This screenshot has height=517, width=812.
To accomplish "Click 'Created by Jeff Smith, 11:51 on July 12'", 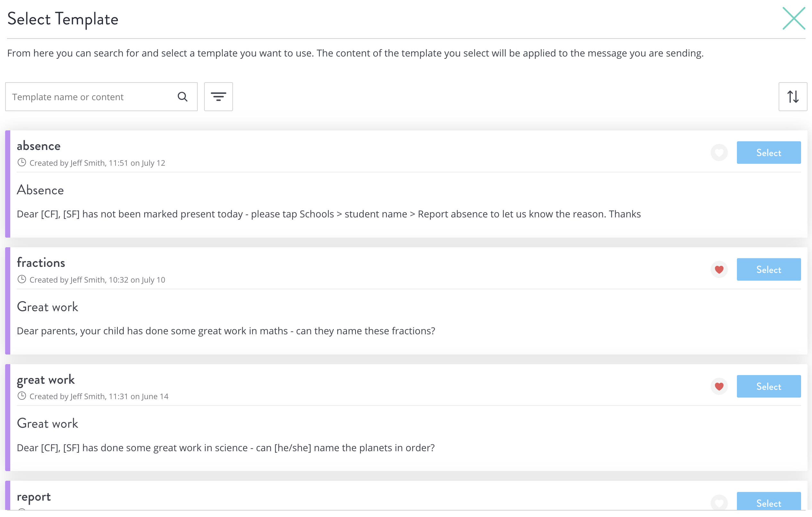I will tap(98, 163).
